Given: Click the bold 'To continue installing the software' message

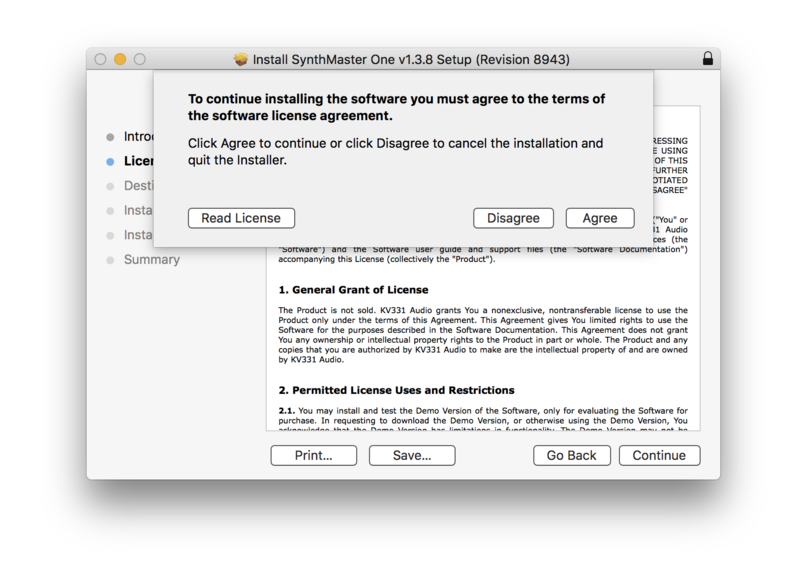Looking at the screenshot, I should tap(396, 107).
